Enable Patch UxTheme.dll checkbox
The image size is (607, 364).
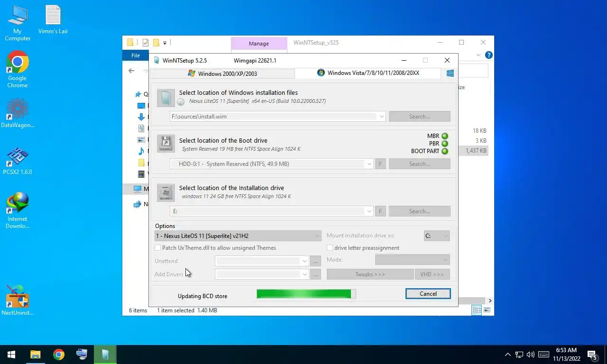158,248
